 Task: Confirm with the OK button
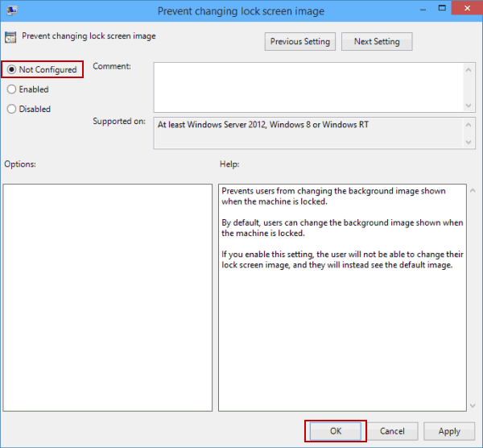pos(336,431)
